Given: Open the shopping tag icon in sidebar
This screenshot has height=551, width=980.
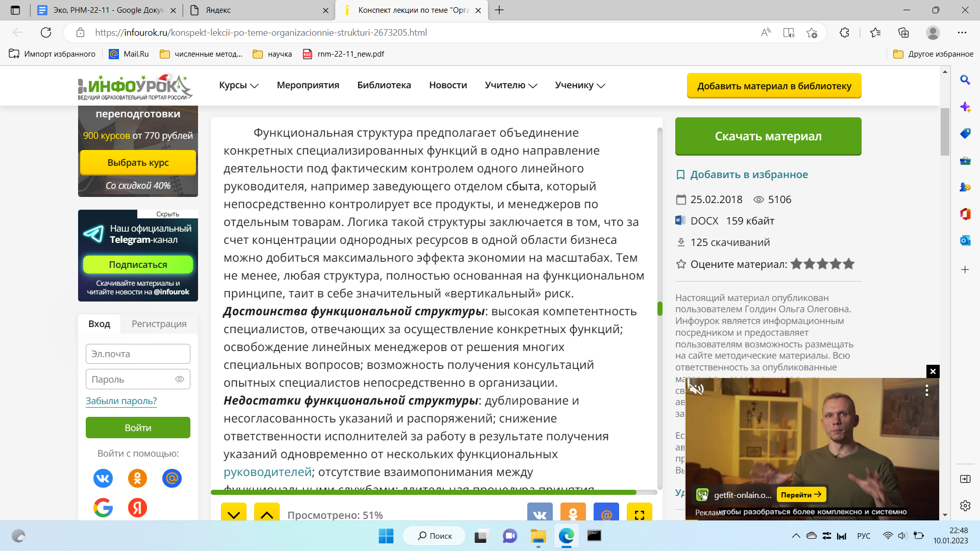Looking at the screenshot, I should click(x=965, y=134).
